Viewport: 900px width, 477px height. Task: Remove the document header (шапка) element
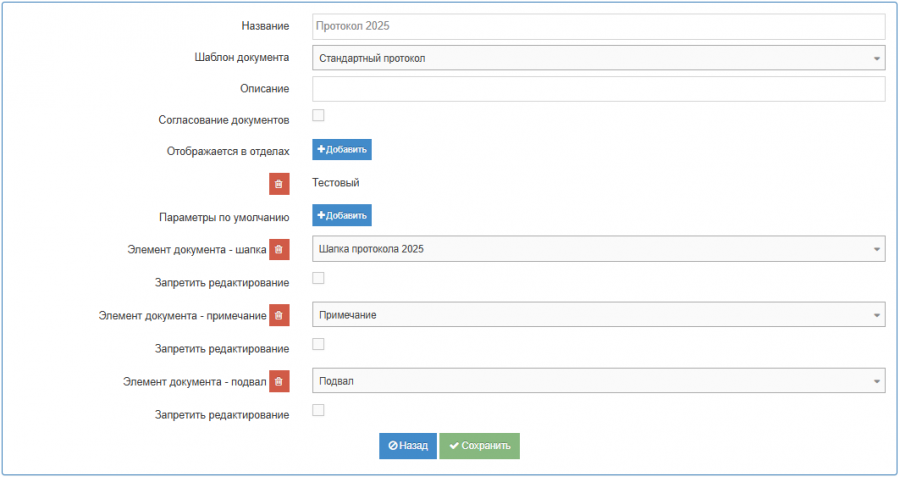point(279,249)
